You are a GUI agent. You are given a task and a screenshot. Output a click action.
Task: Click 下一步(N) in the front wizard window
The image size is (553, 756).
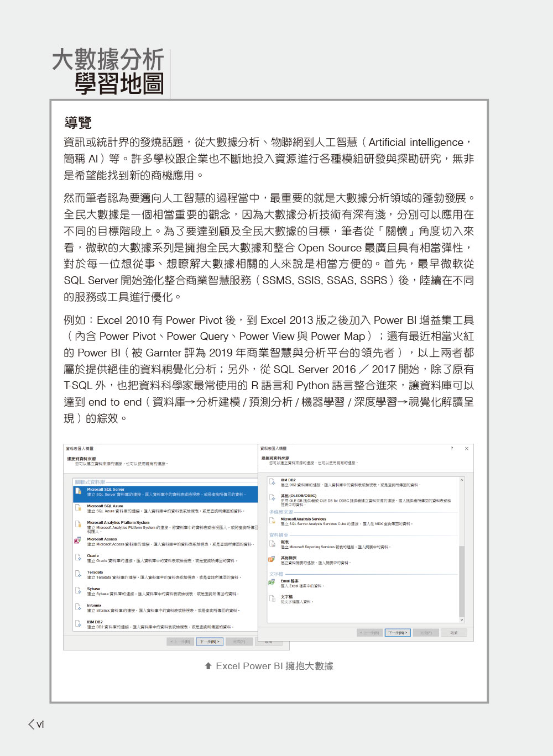coord(398,633)
